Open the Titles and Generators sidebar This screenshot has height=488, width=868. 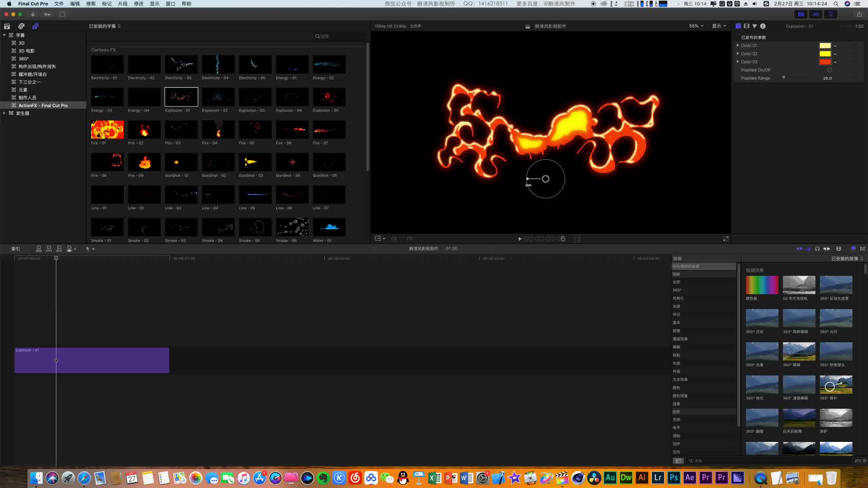(35, 26)
